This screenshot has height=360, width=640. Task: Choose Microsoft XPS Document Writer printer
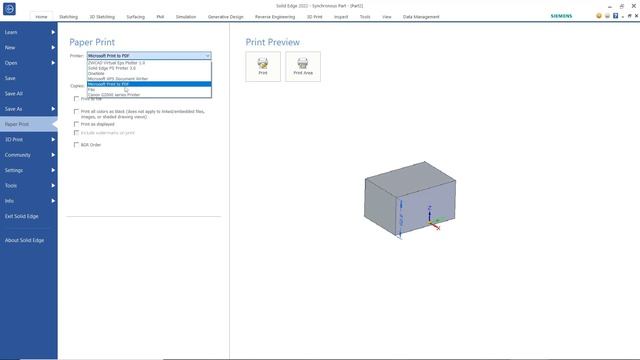149,79
